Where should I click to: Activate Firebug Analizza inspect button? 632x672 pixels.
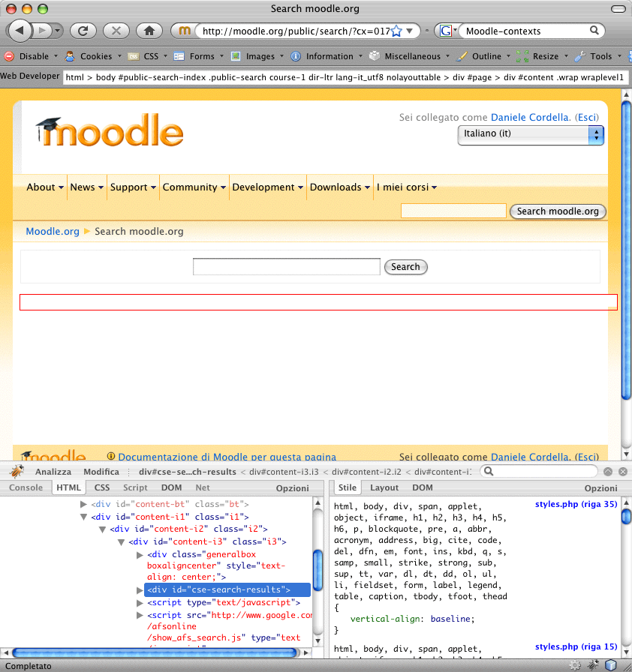pyautogui.click(x=53, y=472)
